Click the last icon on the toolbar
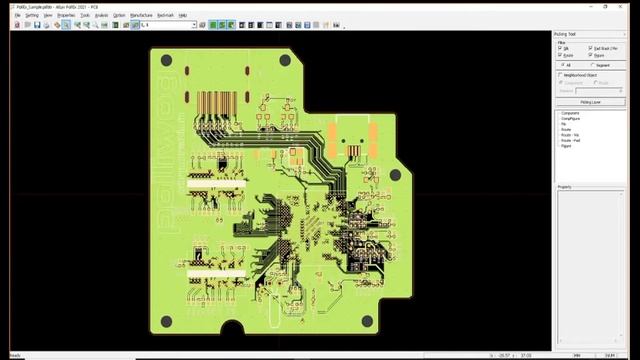 tap(336, 25)
